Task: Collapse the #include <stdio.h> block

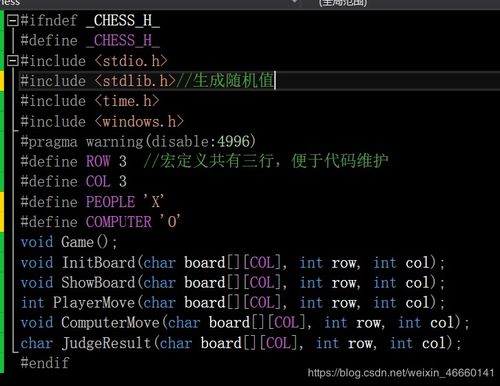Action: [13, 61]
